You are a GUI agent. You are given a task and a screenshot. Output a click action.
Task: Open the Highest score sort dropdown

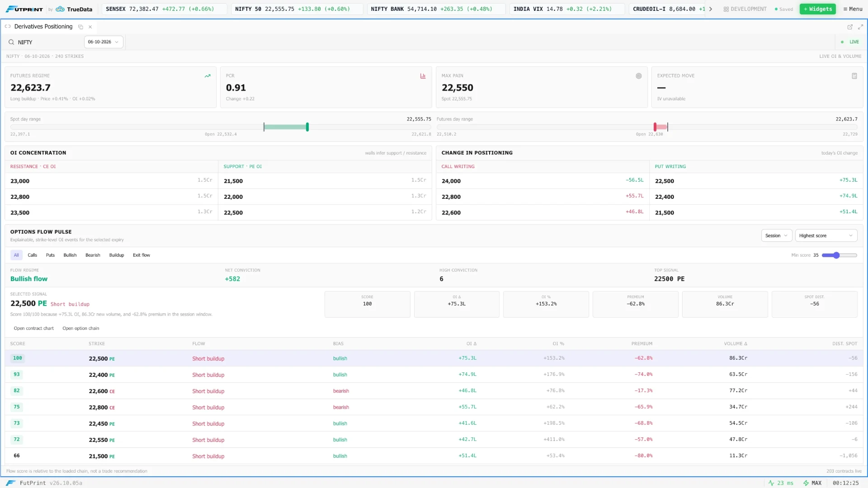(x=826, y=236)
